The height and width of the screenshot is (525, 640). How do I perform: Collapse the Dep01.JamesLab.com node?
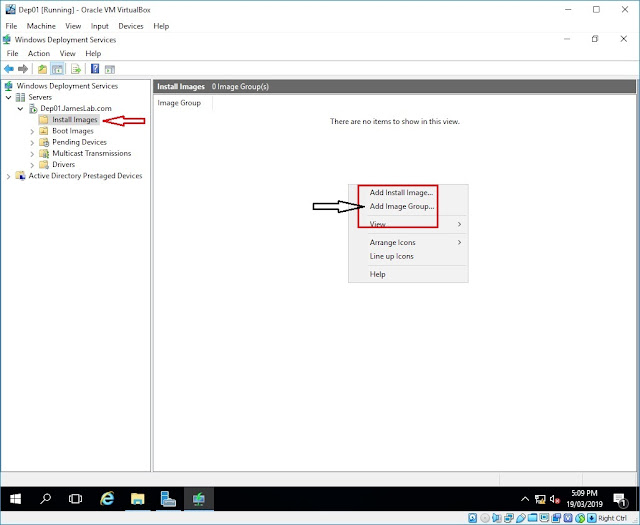tap(20, 109)
